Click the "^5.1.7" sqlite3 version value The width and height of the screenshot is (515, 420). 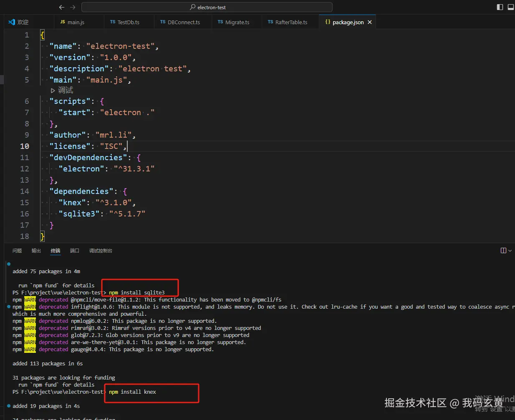click(x=127, y=214)
